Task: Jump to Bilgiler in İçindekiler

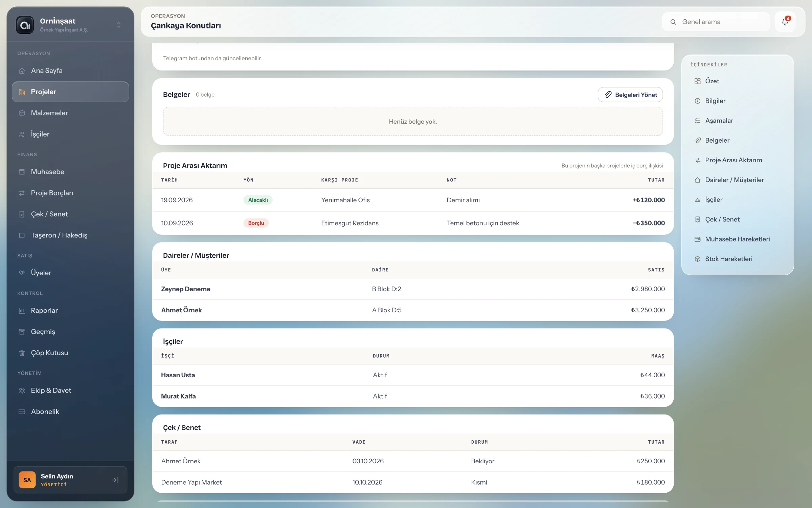Action: pos(737,101)
